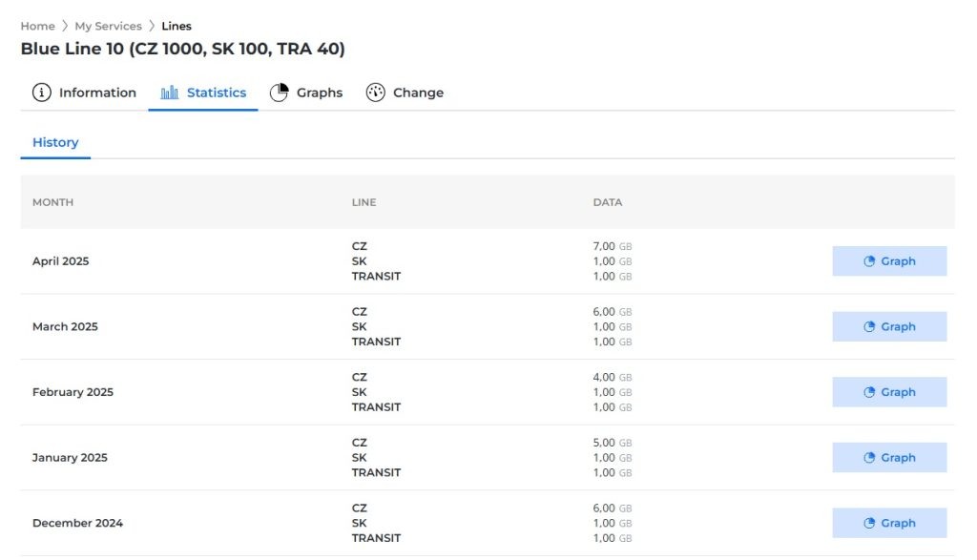
Task: Select the History sub-tab
Action: (x=55, y=142)
